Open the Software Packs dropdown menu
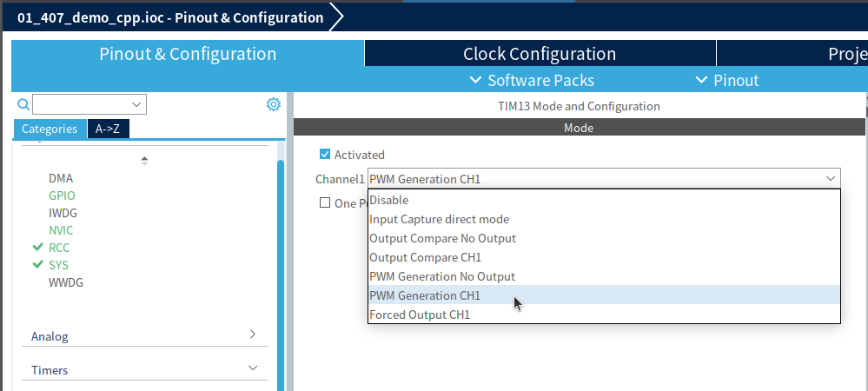The height and width of the screenshot is (391, 868). point(532,80)
